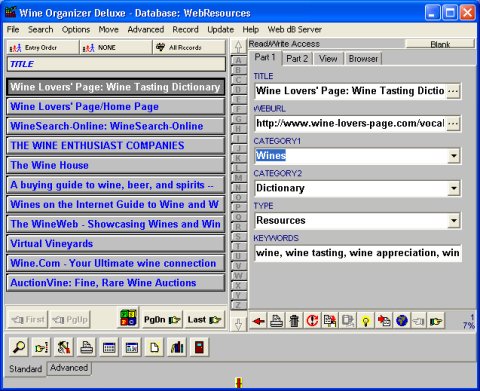Open the Help menu
480x391 pixels.
[x=251, y=29]
